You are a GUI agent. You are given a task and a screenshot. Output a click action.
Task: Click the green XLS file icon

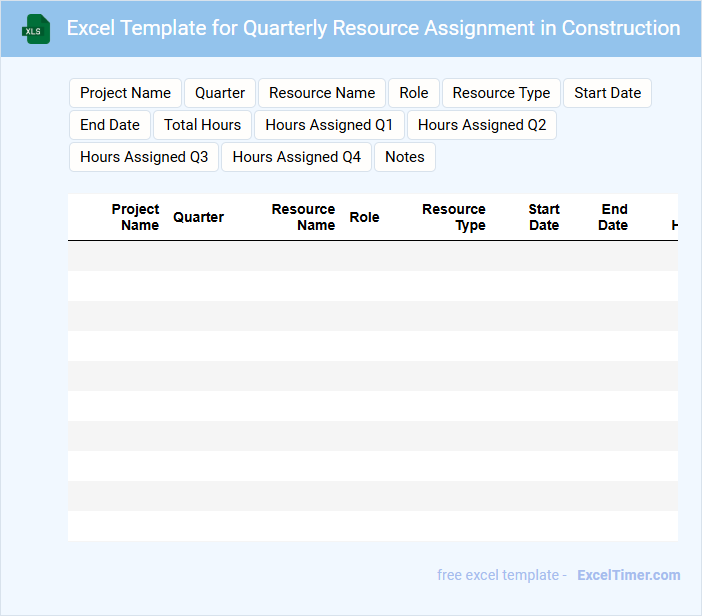click(36, 29)
